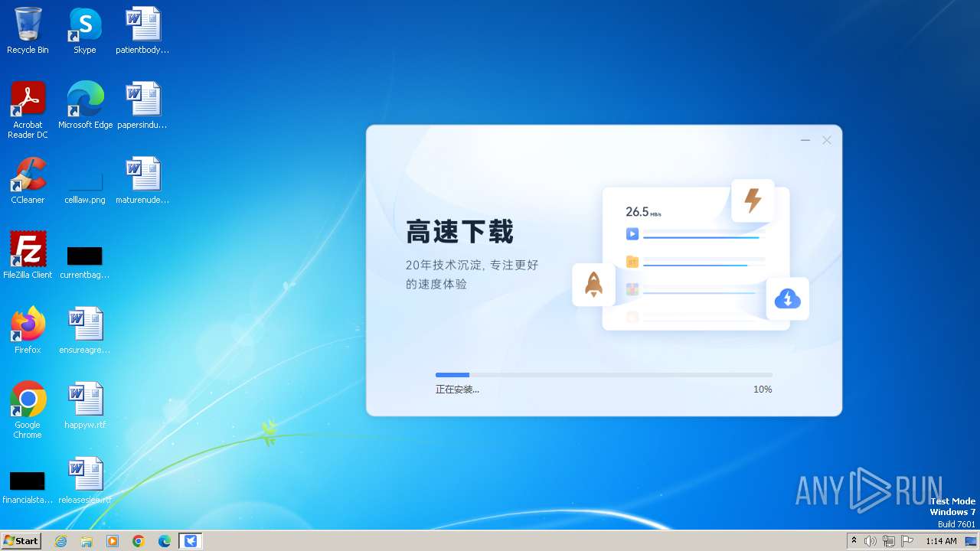Close the installer window

pos(827,140)
